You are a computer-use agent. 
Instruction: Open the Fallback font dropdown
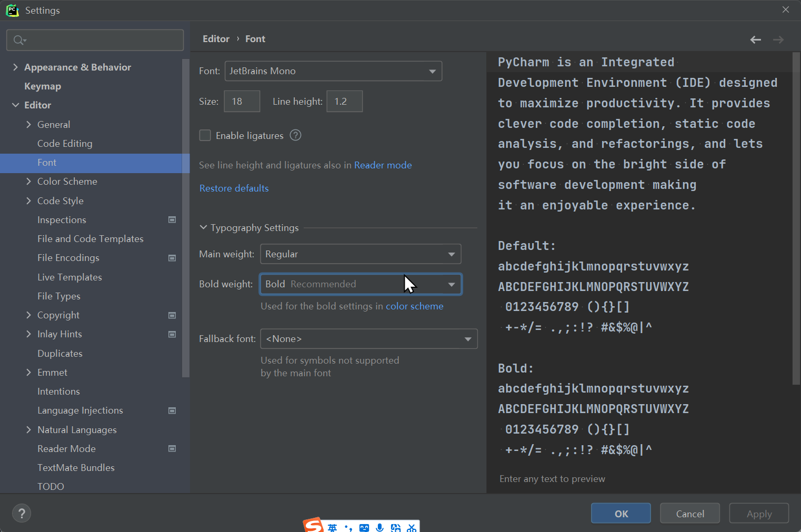369,339
